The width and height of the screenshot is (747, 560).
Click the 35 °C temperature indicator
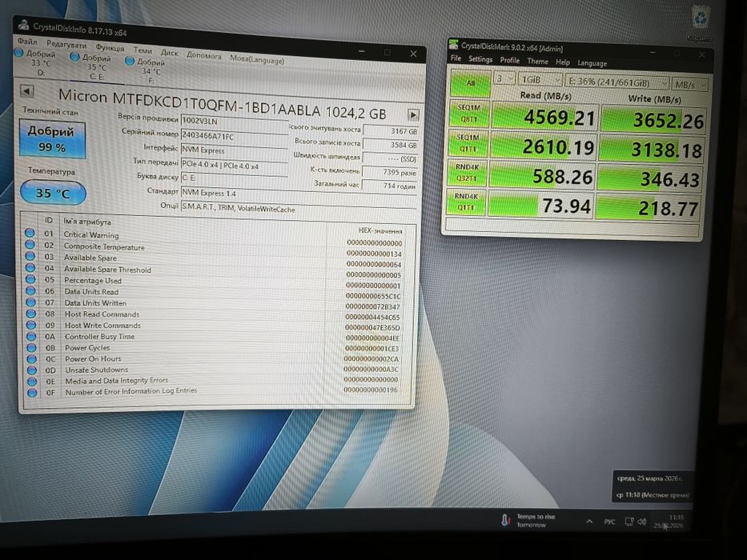click(52, 192)
